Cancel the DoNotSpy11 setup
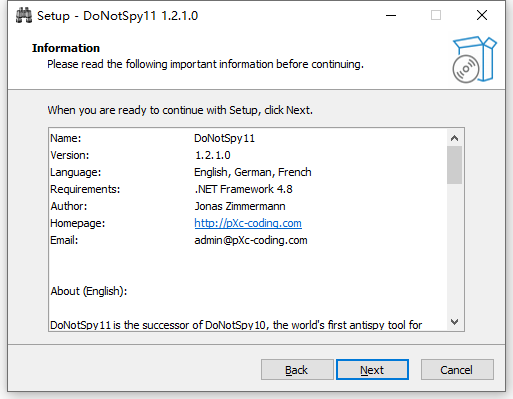This screenshot has height=399, width=513. [x=457, y=370]
